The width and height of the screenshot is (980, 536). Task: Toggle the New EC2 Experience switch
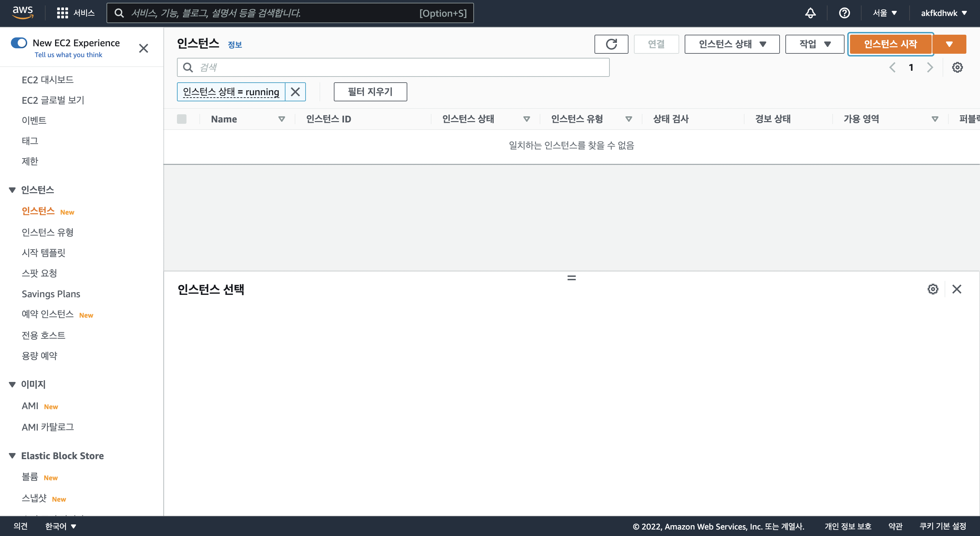(19, 43)
